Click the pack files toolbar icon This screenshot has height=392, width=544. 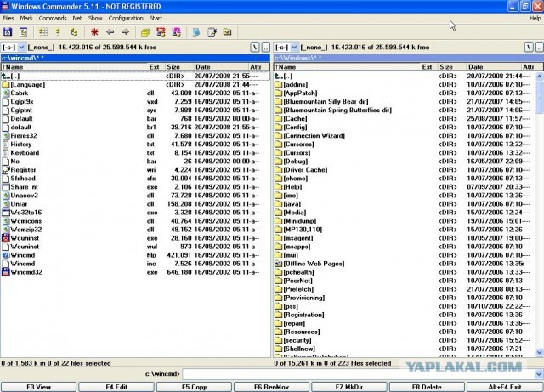[x=145, y=32]
